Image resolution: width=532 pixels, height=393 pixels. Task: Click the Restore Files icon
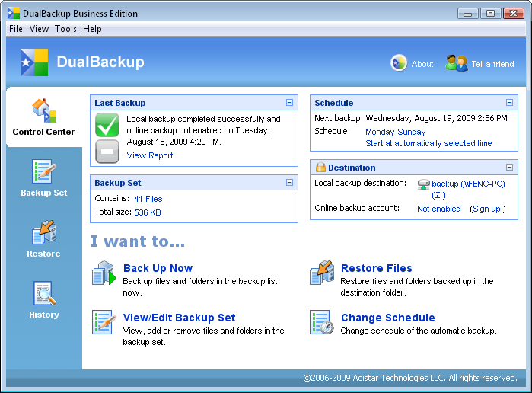point(321,273)
